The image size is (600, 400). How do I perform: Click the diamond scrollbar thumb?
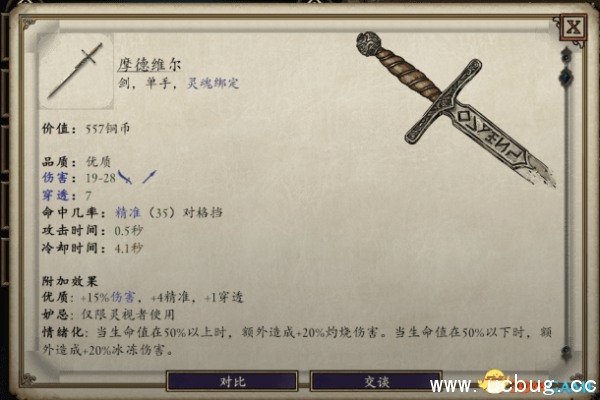pos(566,77)
